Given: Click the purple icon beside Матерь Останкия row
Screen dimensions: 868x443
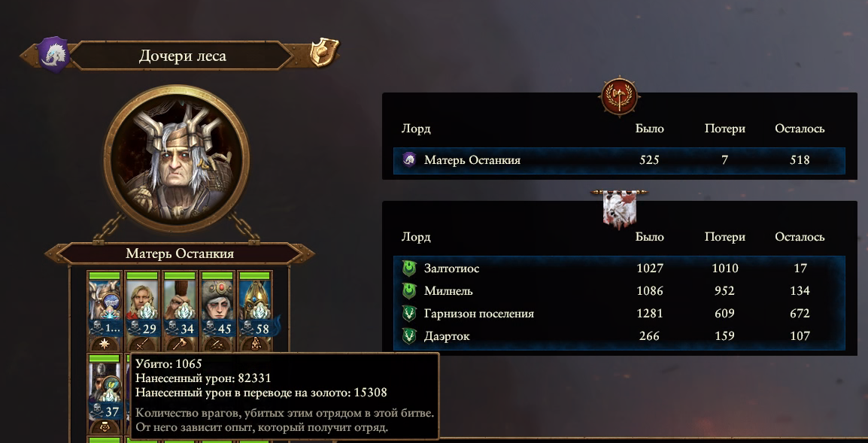Looking at the screenshot, I should 409,160.
